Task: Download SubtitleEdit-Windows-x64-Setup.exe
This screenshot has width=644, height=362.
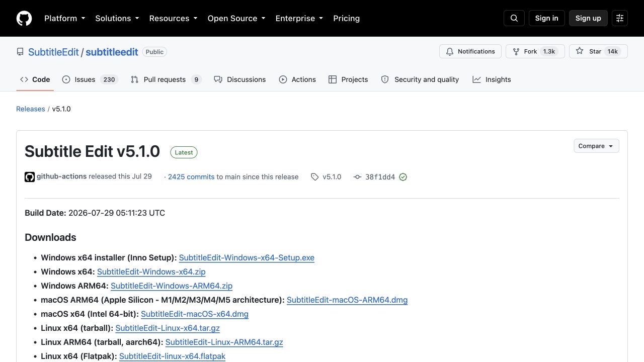Action: [247, 257]
